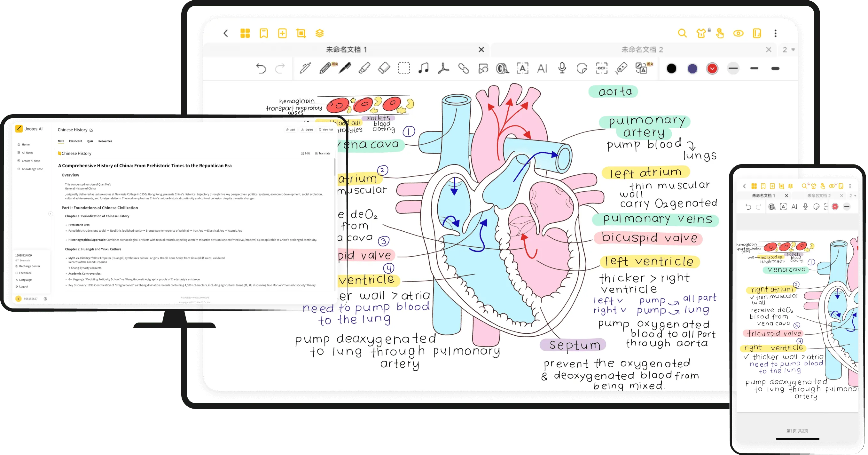Click the Export button

(307, 130)
